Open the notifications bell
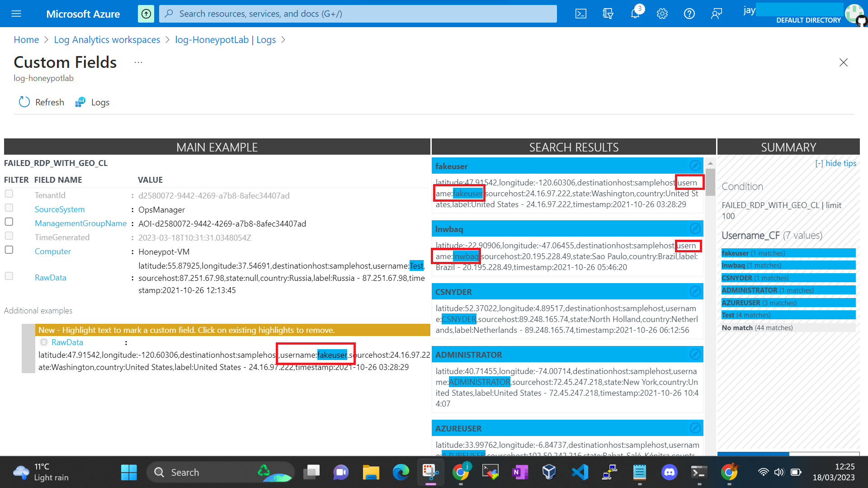Image resolution: width=868 pixels, height=488 pixels. 635,14
